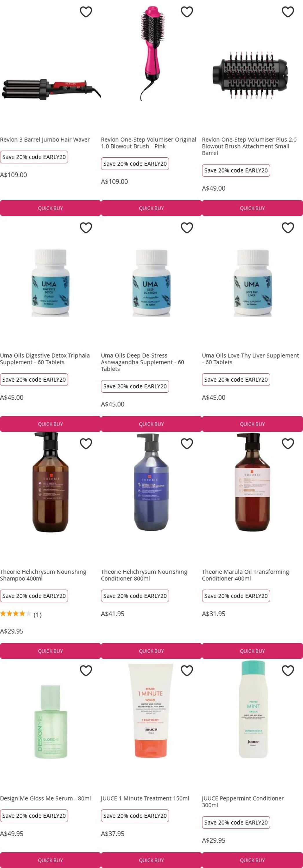This screenshot has width=303, height=868.
Task: Heart icon on Theorie Helichrysum Conditioner 800ml
Action: [x=187, y=444]
